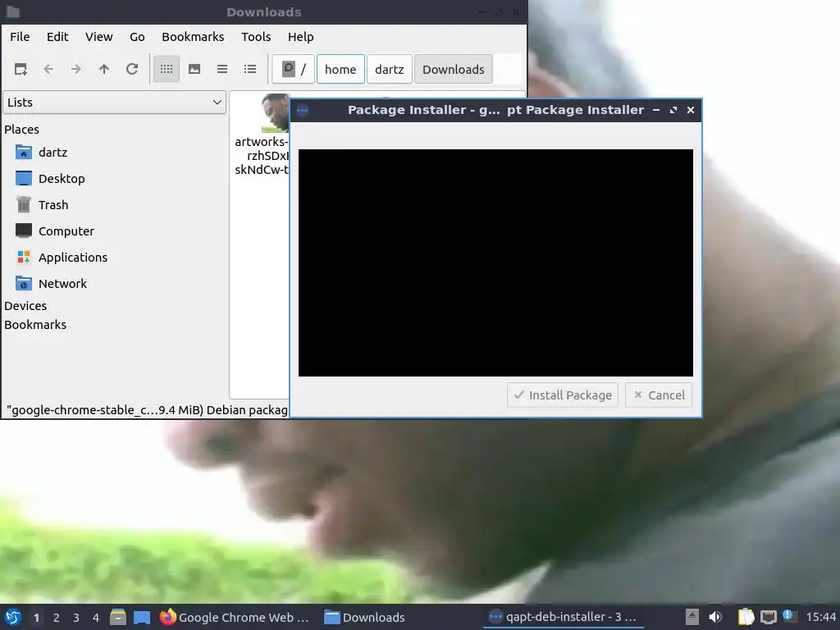Click the Install Package button
This screenshot has height=630, width=840.
(x=563, y=395)
